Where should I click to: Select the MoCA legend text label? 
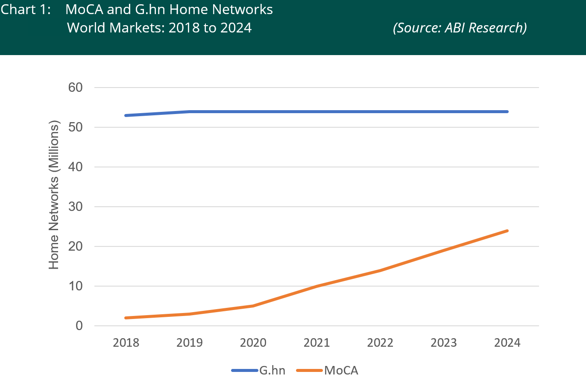tap(341, 370)
